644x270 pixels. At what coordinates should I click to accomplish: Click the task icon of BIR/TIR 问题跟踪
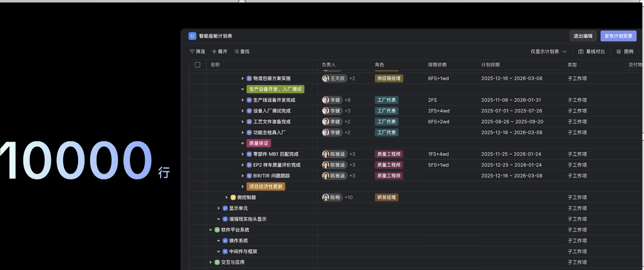click(249, 176)
